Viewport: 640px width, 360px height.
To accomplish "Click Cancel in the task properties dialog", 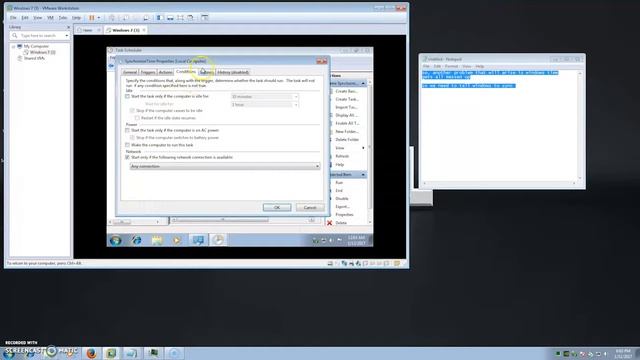I will tap(310, 207).
